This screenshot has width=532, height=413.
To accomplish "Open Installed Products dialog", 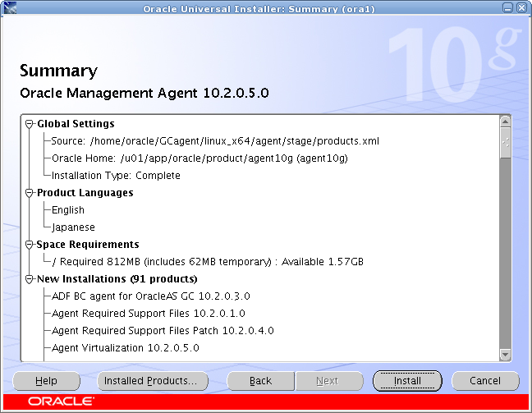I will pyautogui.click(x=153, y=381).
